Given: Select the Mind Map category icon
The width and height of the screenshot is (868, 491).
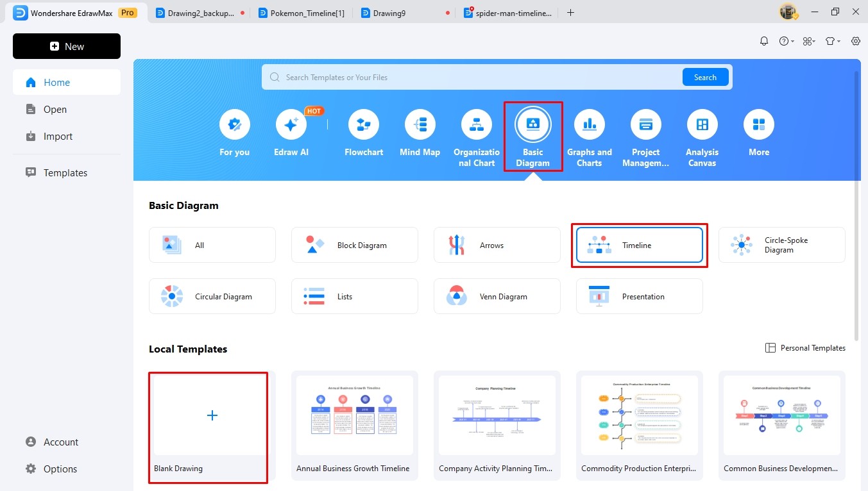Looking at the screenshot, I should 420,124.
